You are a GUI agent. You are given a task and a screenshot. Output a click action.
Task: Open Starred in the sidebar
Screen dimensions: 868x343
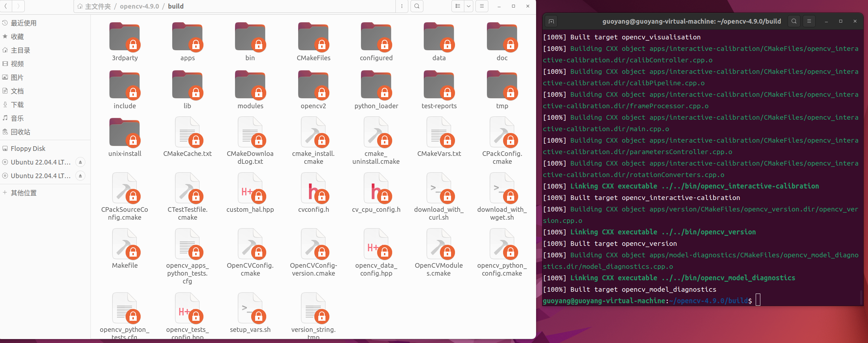(45, 37)
